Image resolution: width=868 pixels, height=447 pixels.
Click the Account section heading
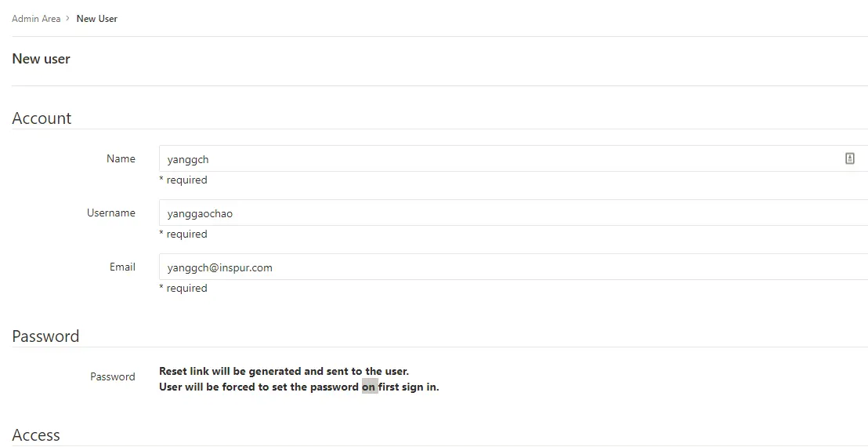tap(42, 118)
